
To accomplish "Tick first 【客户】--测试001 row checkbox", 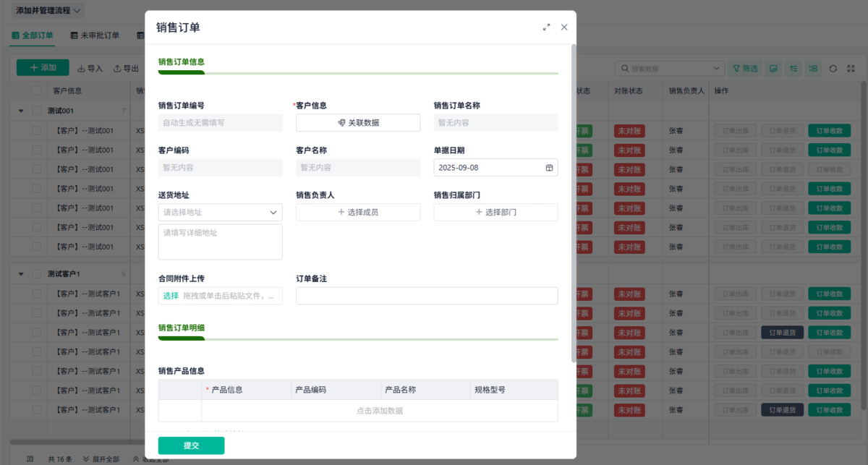I will [x=36, y=131].
